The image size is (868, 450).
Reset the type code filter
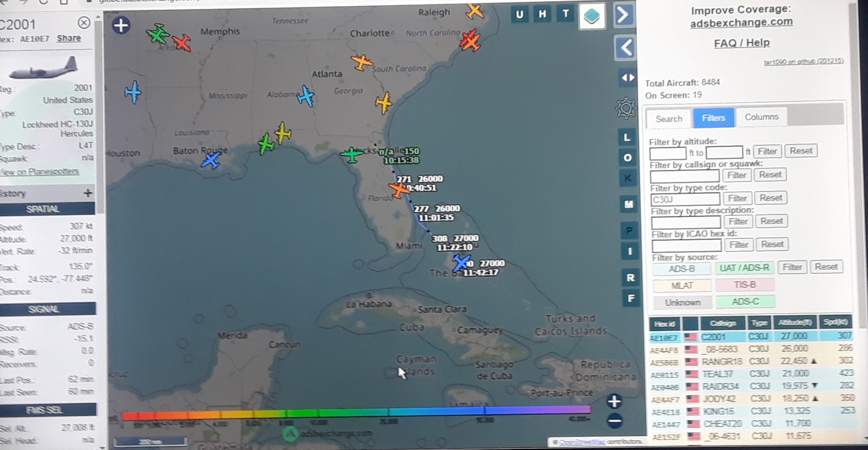(771, 198)
